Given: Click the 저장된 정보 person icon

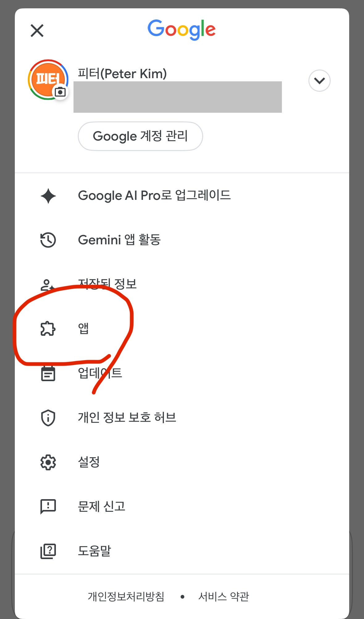Looking at the screenshot, I should pyautogui.click(x=48, y=285).
